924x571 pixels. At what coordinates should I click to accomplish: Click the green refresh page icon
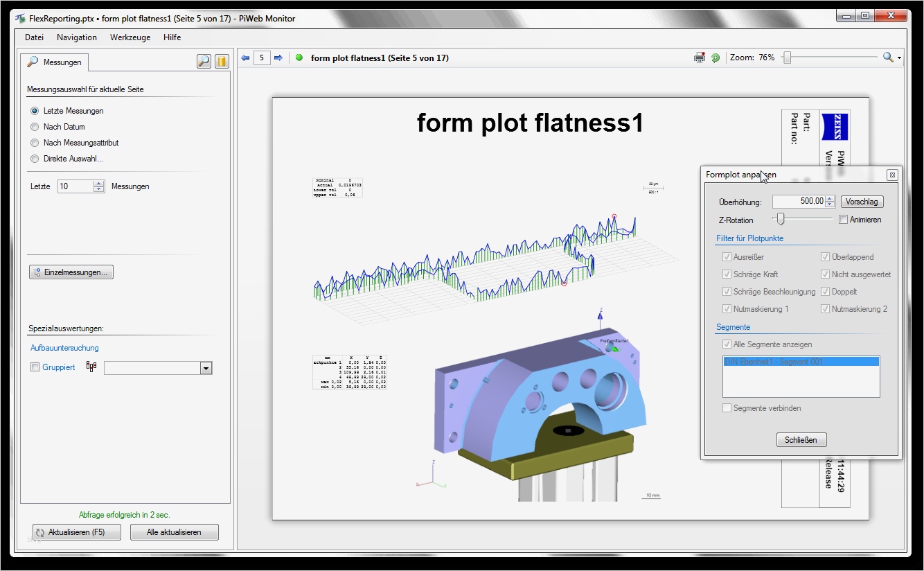coord(716,58)
